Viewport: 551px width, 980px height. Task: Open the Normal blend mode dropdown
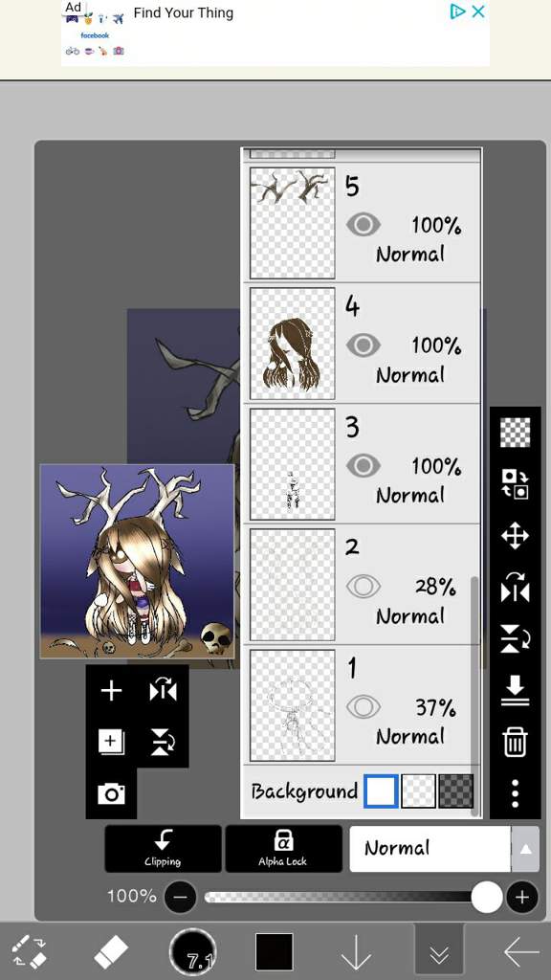click(430, 849)
